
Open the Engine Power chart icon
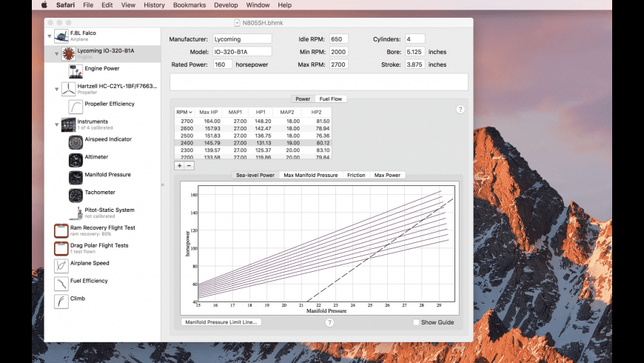(76, 72)
